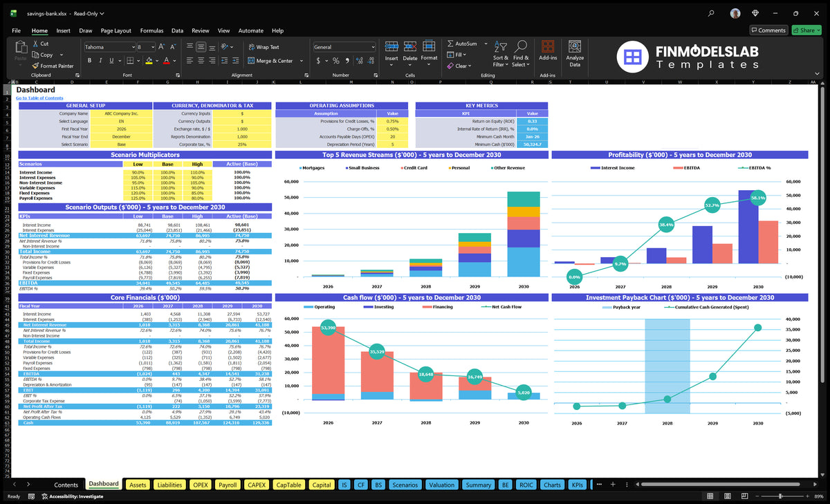Center text horizontally
The height and width of the screenshot is (504, 830).
(201, 61)
